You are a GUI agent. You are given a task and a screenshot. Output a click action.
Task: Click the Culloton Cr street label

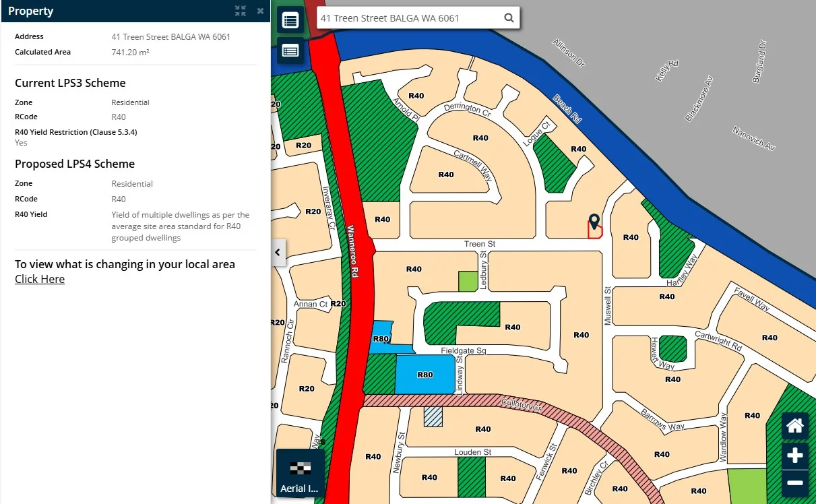point(522,405)
